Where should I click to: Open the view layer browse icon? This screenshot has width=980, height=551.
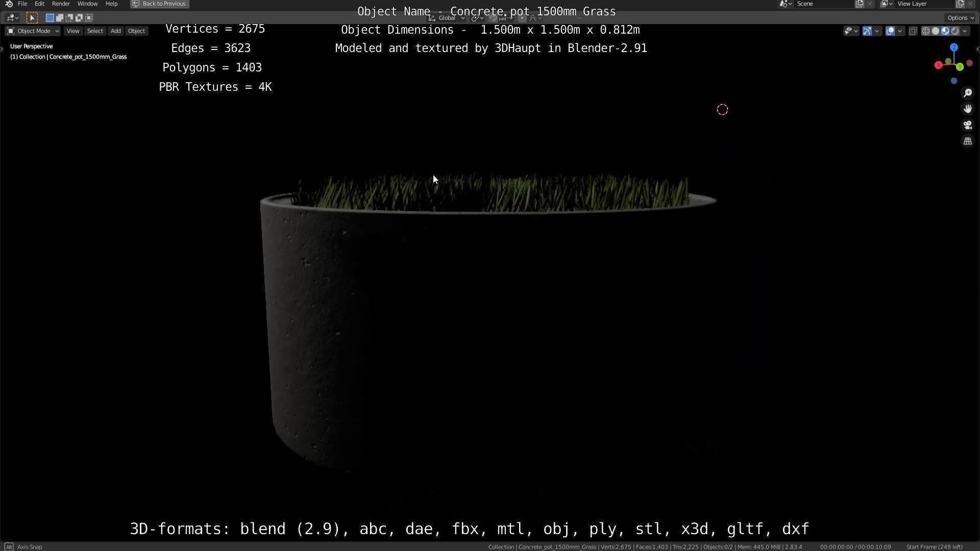pos(886,4)
